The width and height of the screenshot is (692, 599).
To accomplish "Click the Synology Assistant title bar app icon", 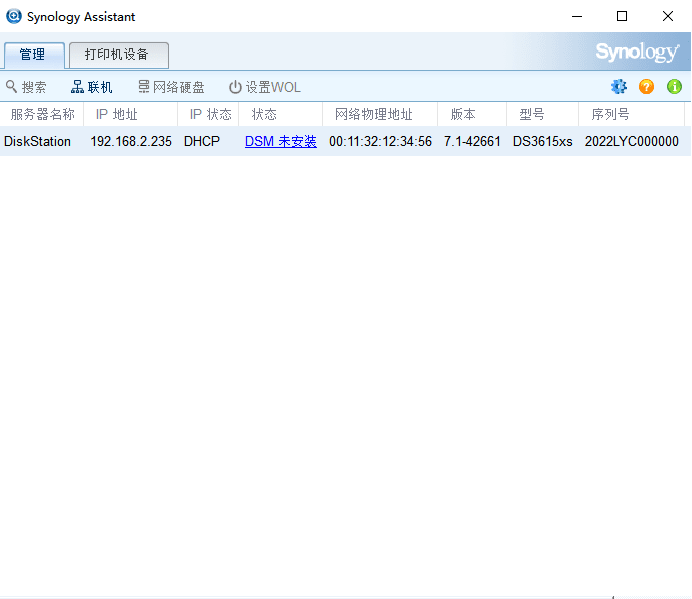I will click(14, 16).
